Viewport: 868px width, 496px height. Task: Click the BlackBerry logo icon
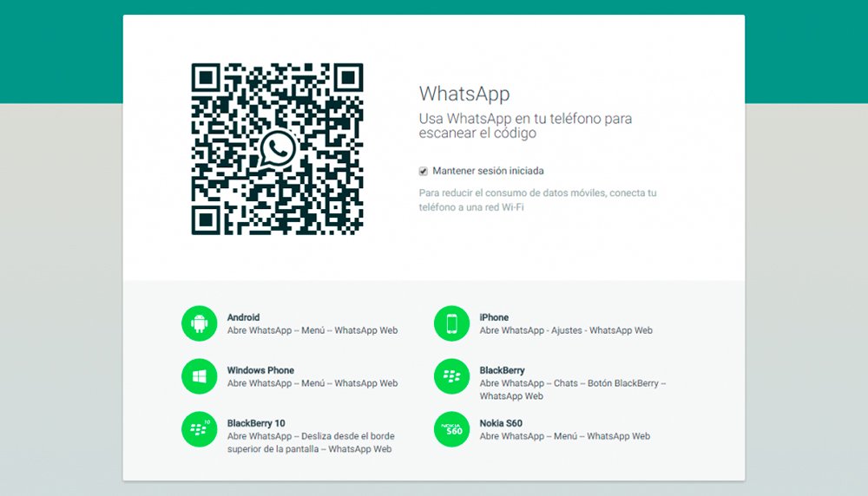point(451,376)
